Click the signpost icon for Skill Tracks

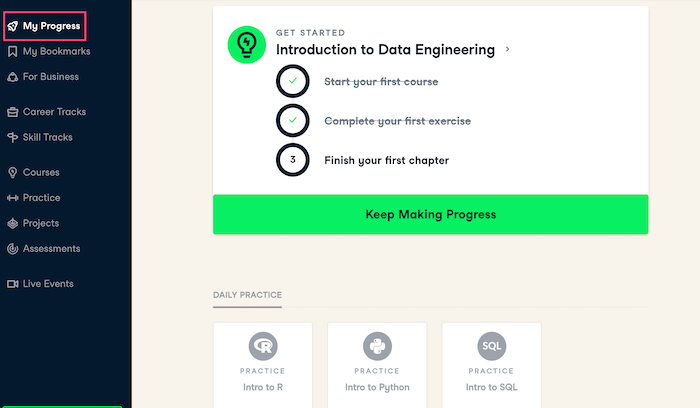(x=12, y=137)
